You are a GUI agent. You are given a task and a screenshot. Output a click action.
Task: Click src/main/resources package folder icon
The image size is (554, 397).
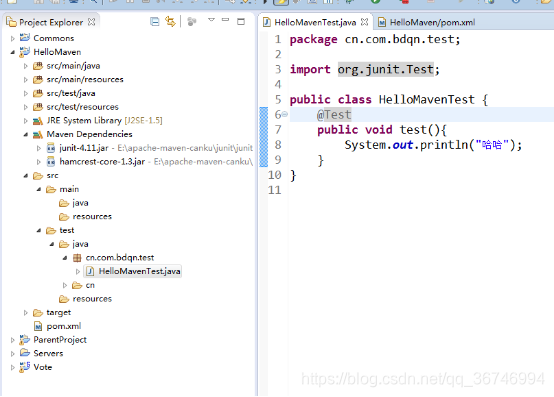point(38,79)
